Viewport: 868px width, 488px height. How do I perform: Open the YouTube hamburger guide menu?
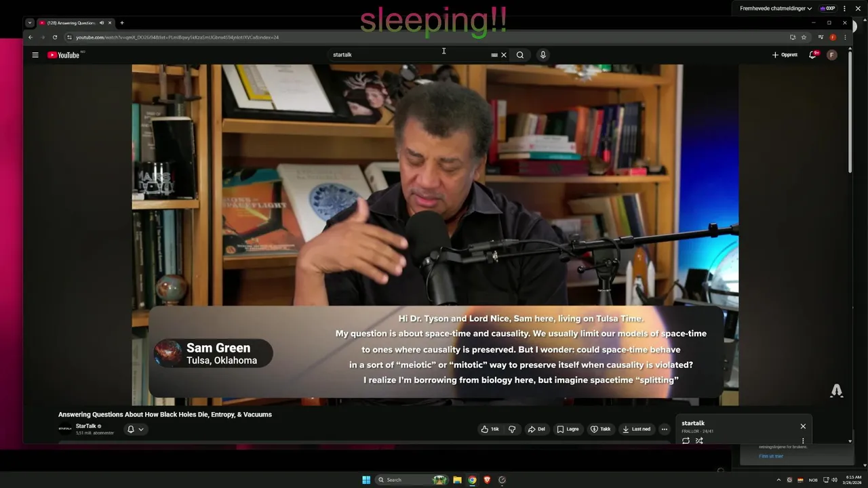pyautogui.click(x=35, y=55)
